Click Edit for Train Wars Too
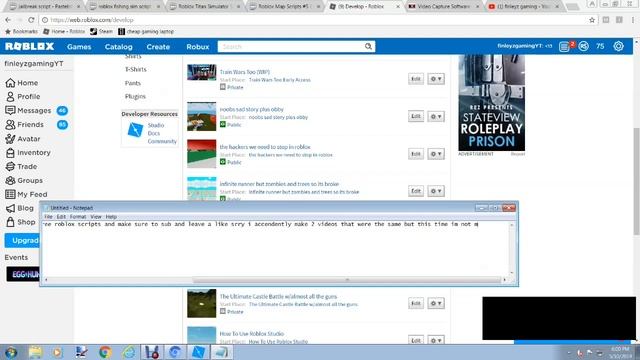This screenshot has height=360, width=640. 416,79
